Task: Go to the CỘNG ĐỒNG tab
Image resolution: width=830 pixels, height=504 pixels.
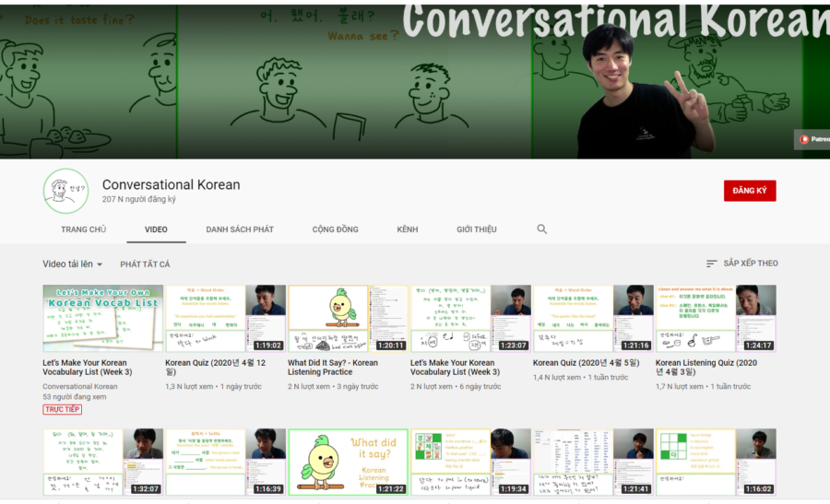Action: tap(335, 229)
